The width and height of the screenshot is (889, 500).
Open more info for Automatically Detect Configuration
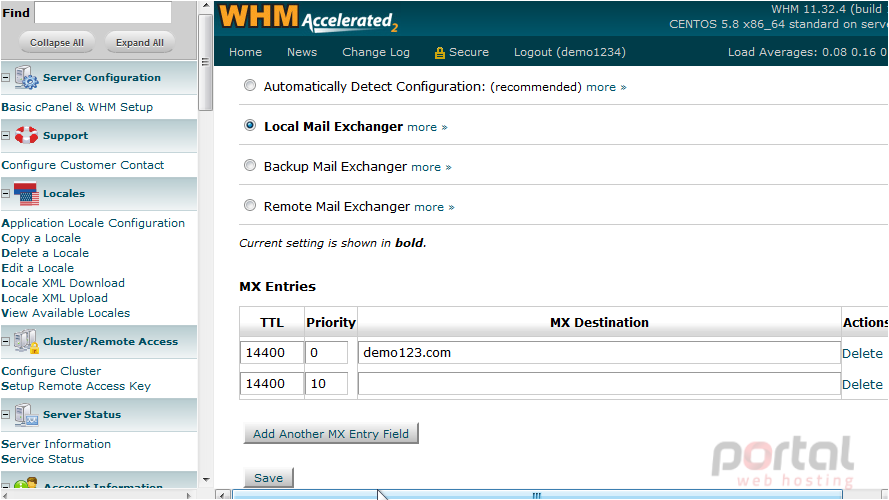tap(606, 87)
